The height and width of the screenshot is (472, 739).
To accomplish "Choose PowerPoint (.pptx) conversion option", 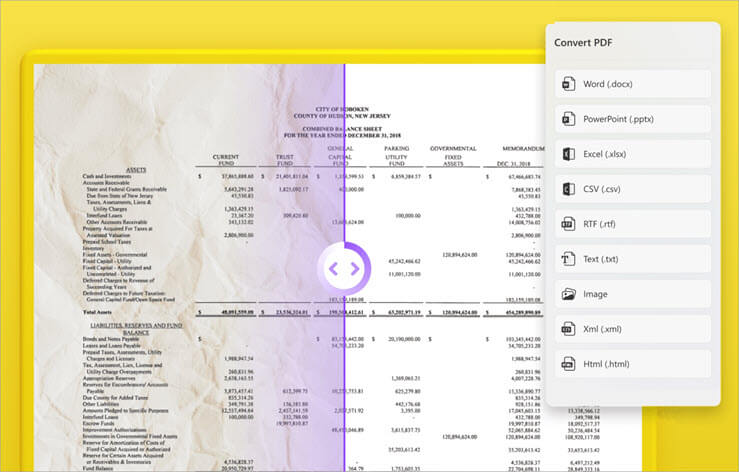I will click(633, 119).
